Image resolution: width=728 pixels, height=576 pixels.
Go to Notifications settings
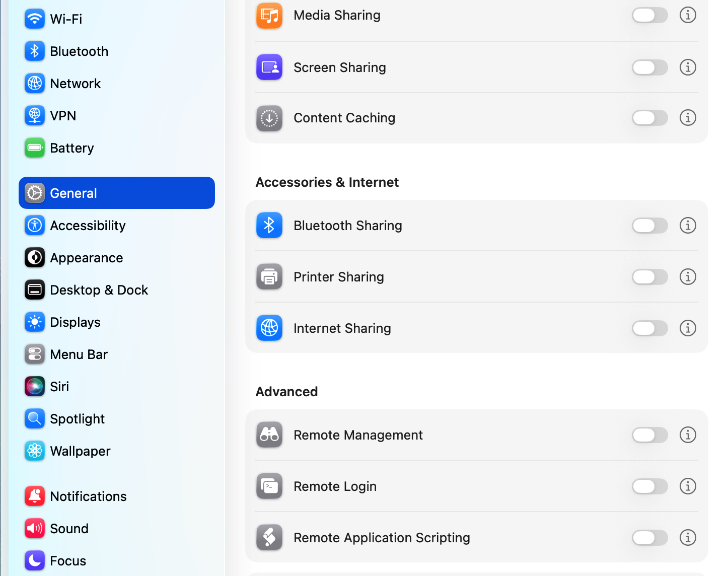coord(88,496)
